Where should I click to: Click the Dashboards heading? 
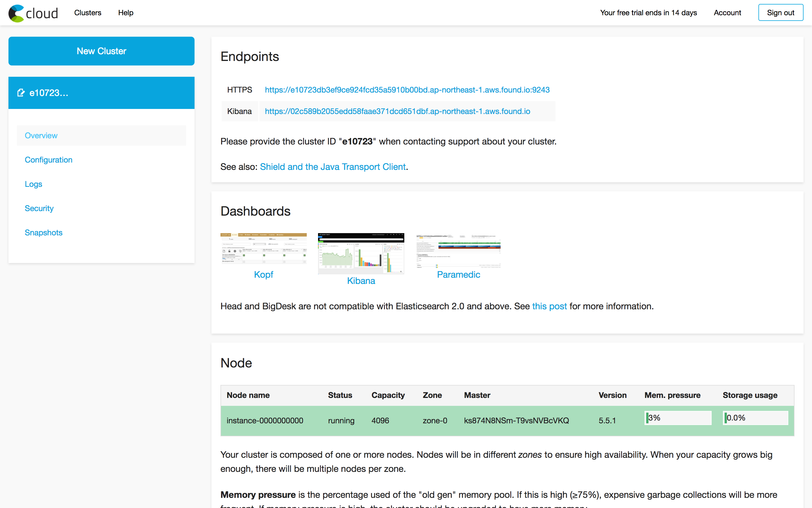[x=255, y=211]
